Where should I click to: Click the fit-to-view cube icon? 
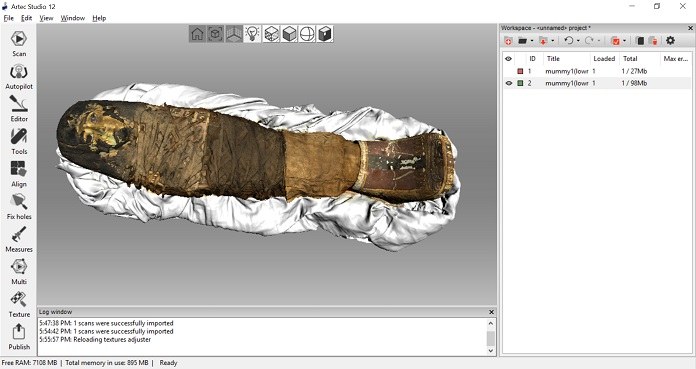click(216, 34)
